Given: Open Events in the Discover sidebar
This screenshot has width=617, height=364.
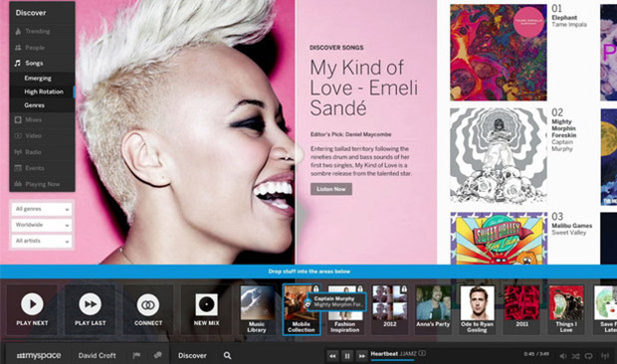Looking at the screenshot, I should pyautogui.click(x=42, y=168).
